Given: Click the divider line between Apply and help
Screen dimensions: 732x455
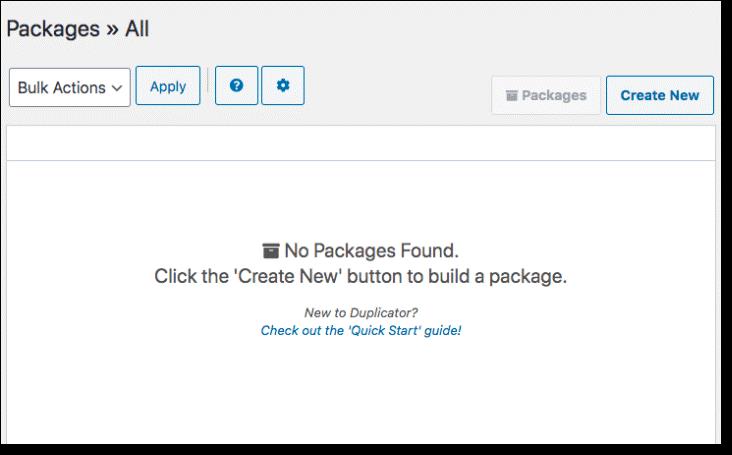Looking at the screenshot, I should [208, 80].
